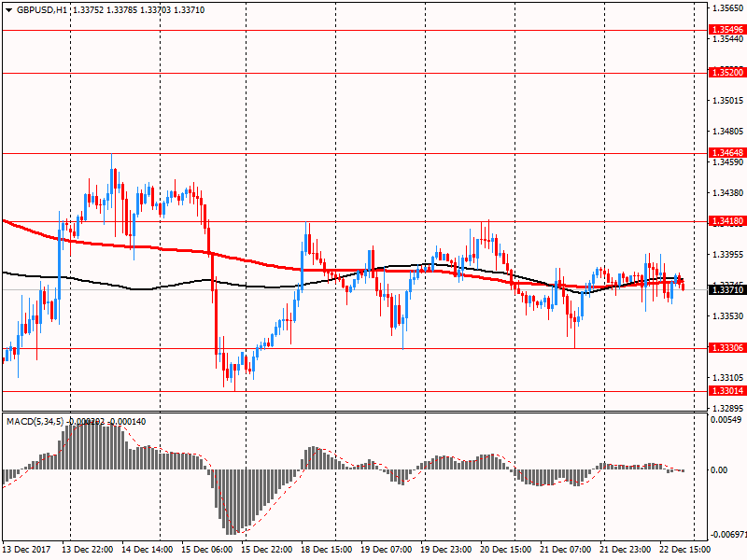Select the 1.35650 price scale value

click(x=728, y=8)
